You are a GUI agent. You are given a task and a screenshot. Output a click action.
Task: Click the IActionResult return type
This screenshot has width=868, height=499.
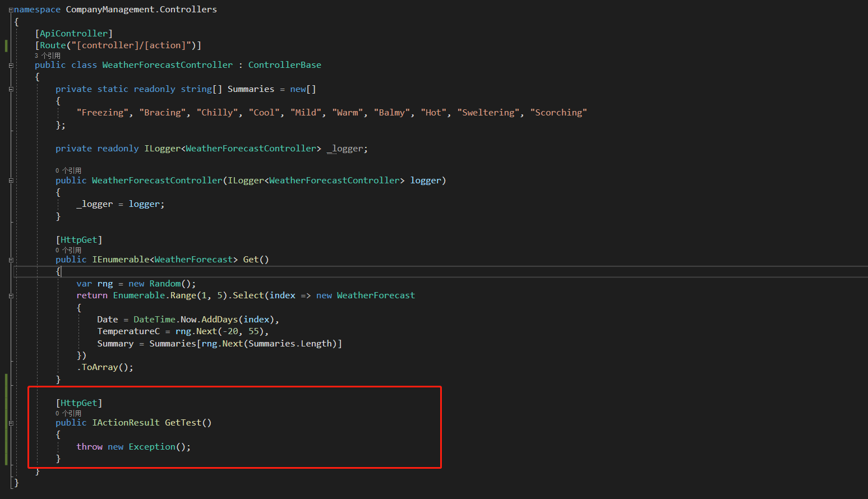[x=126, y=423]
